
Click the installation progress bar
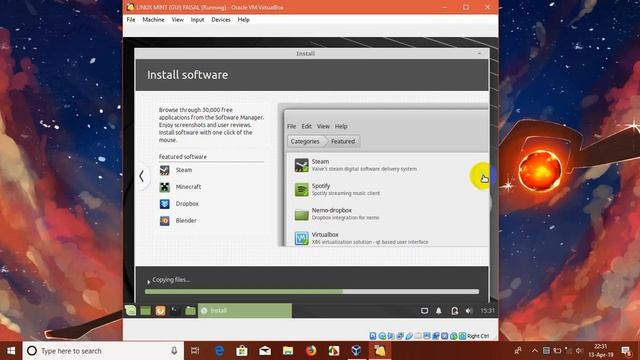312,291
